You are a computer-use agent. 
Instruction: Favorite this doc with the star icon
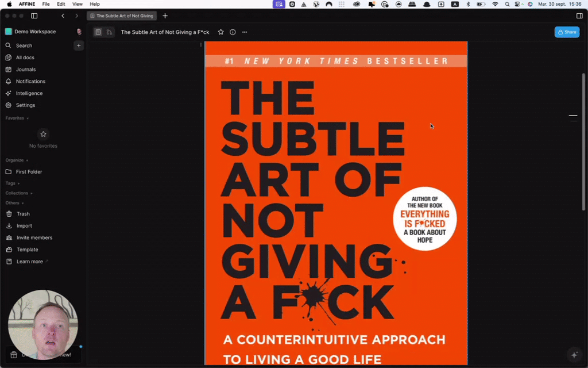pos(221,32)
